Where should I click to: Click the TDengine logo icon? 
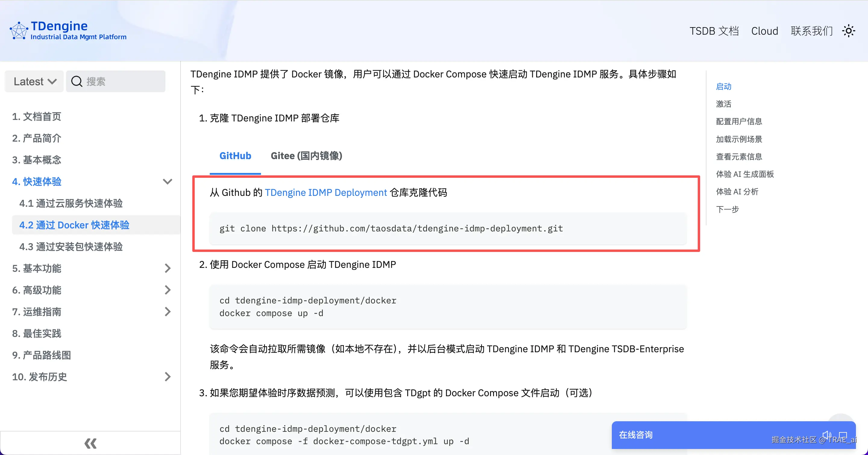click(x=18, y=31)
